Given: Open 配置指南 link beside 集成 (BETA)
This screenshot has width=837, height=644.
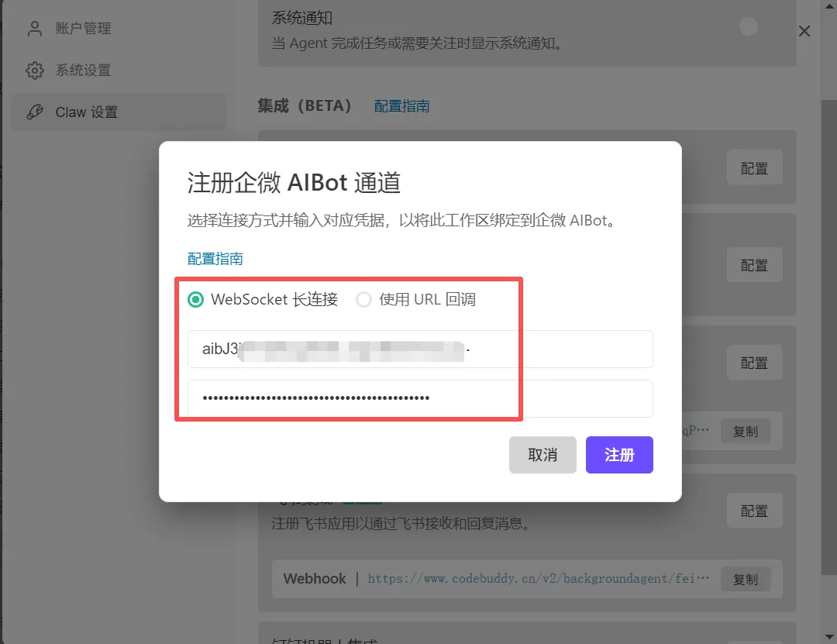Looking at the screenshot, I should pos(402,106).
